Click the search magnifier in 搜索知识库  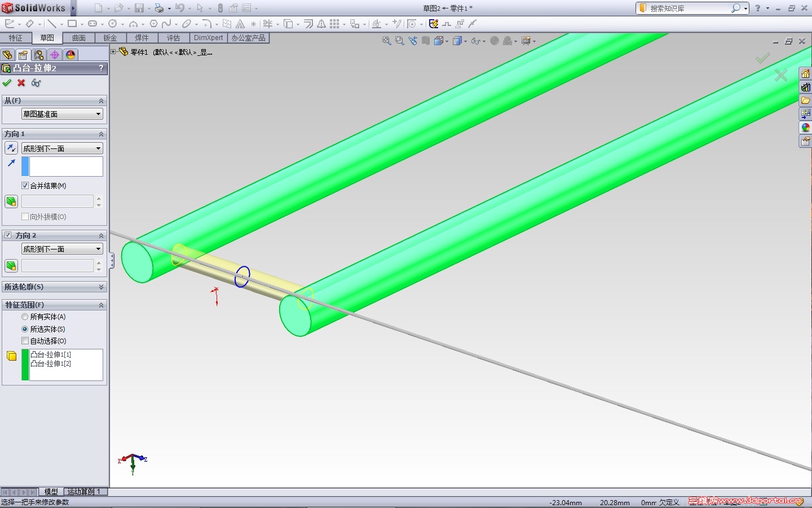[736, 8]
